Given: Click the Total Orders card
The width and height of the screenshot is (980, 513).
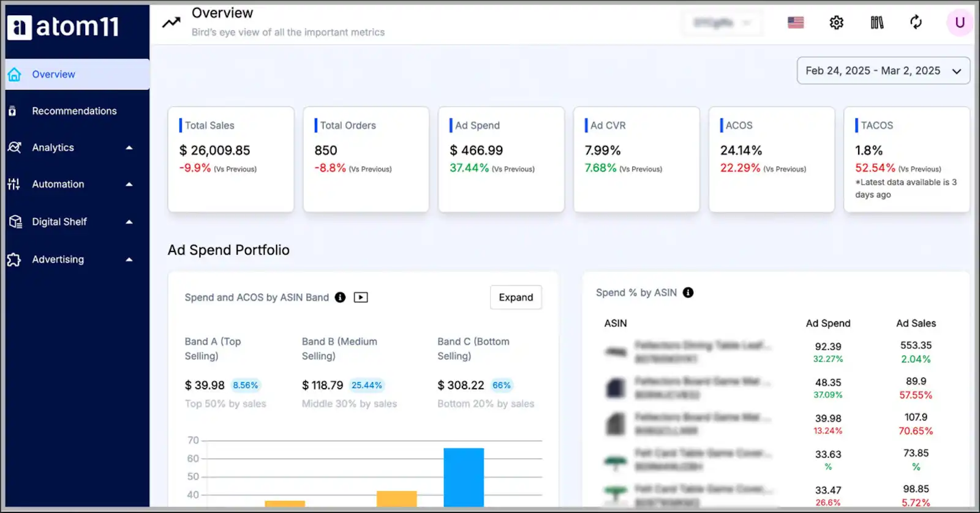Looking at the screenshot, I should 366,160.
